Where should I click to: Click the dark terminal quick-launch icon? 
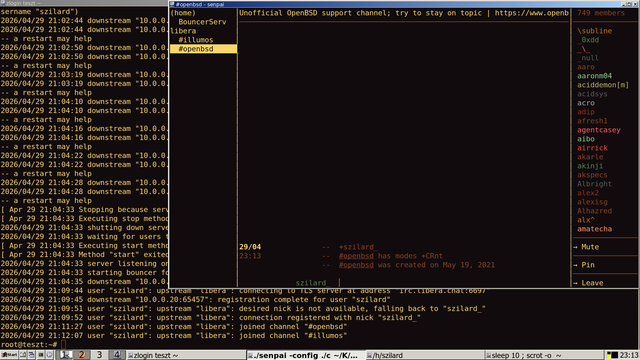click(x=41, y=355)
